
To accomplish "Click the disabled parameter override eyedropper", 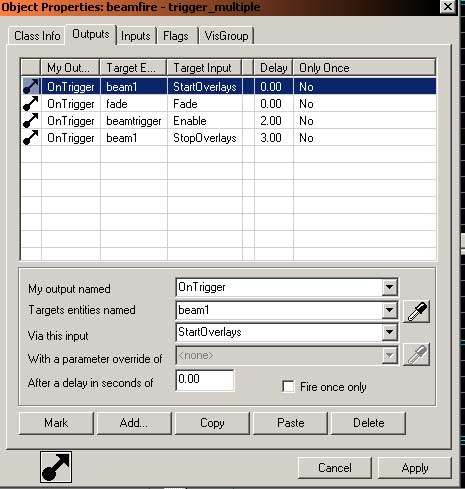I will [416, 354].
